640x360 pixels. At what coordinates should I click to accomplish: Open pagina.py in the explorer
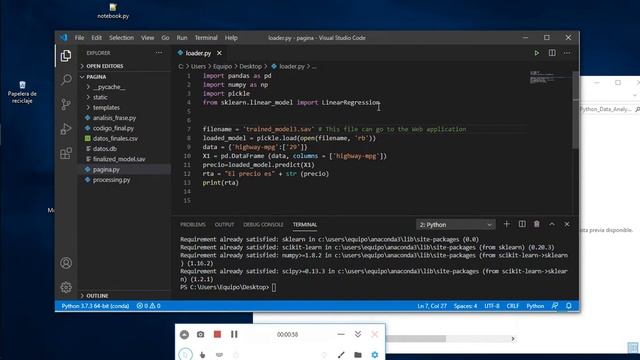(x=106, y=169)
